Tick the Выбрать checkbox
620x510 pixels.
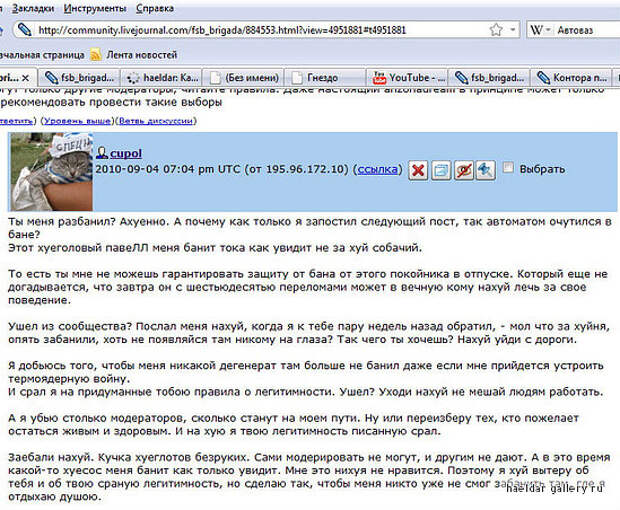tap(508, 168)
